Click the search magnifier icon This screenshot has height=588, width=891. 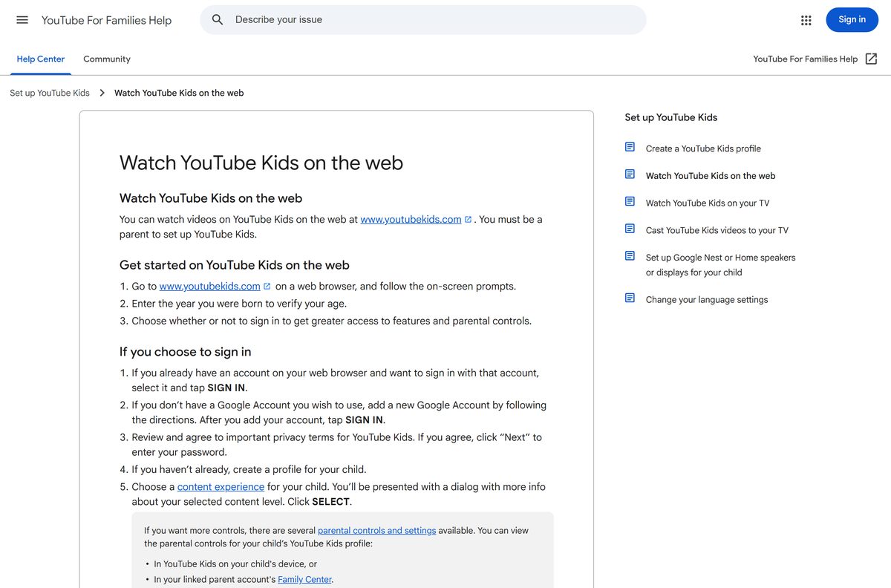pos(218,20)
